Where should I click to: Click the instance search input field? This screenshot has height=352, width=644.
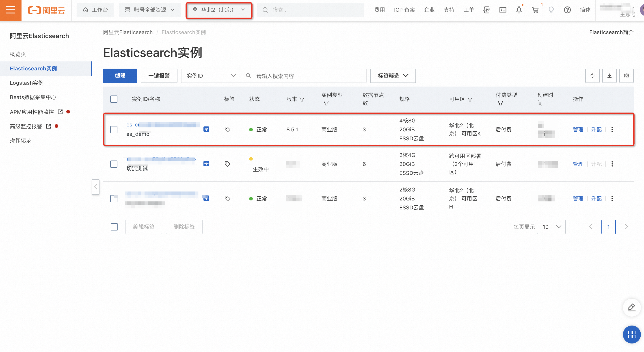click(303, 76)
